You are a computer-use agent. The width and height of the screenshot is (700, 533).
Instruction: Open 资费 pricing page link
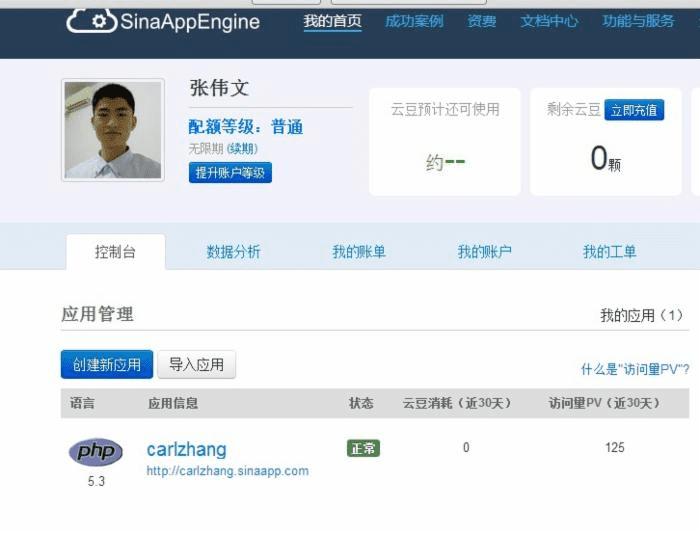click(x=482, y=21)
